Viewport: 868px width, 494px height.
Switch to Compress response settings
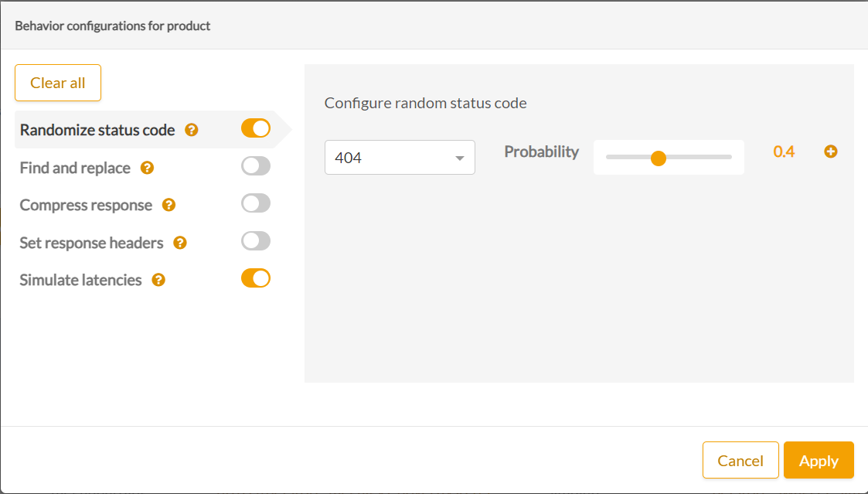pyautogui.click(x=86, y=205)
